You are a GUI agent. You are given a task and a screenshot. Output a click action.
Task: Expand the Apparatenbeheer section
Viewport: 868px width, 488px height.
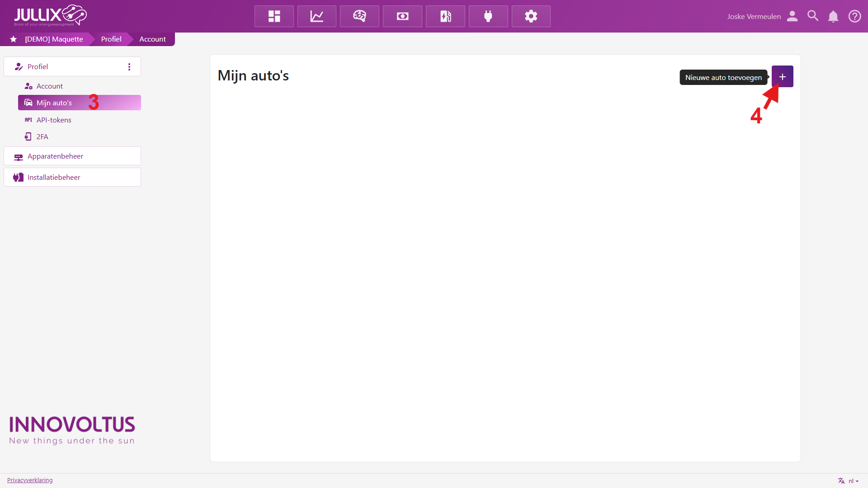(x=72, y=156)
